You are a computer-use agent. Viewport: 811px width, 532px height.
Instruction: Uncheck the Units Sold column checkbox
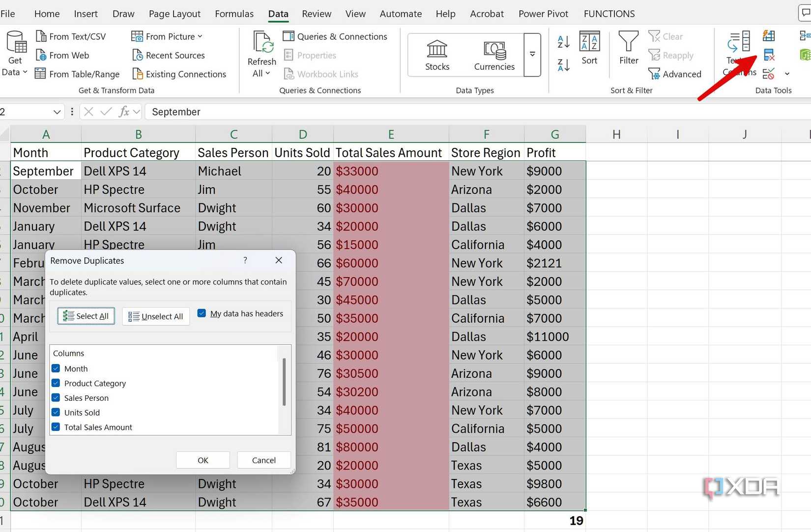pyautogui.click(x=56, y=412)
